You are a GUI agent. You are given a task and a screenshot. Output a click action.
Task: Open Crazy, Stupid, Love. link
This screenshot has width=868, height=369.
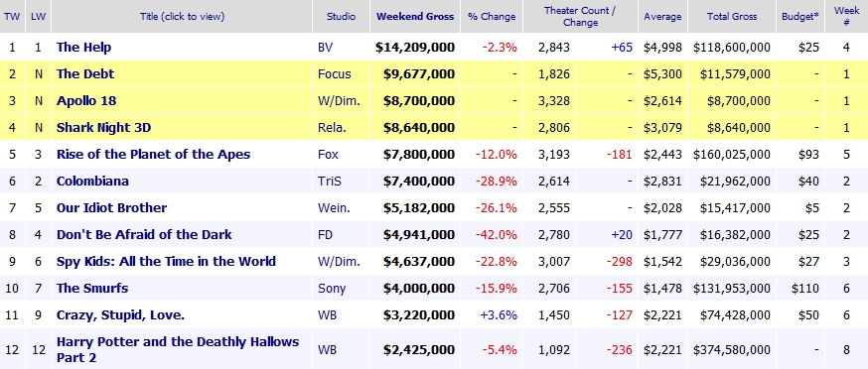tap(121, 315)
